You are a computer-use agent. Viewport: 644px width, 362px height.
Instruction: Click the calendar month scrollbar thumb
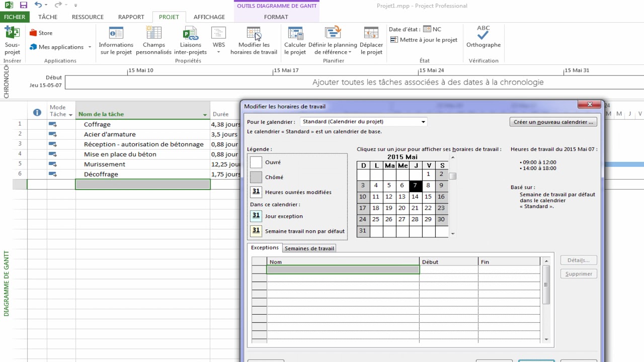click(x=453, y=176)
